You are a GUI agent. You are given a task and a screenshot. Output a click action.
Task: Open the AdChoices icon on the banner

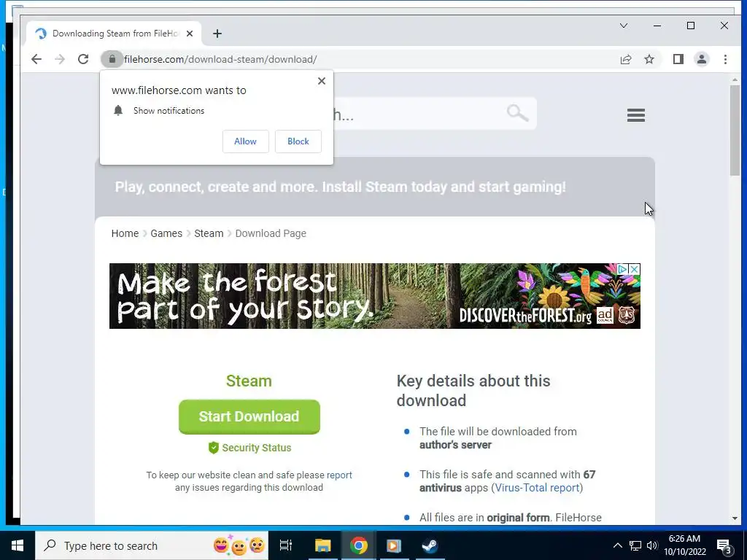(623, 269)
